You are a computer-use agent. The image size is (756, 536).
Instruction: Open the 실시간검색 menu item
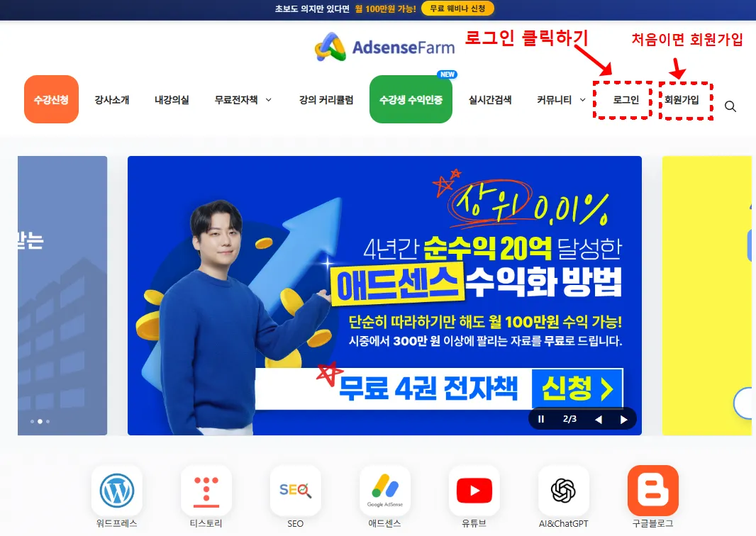click(490, 100)
